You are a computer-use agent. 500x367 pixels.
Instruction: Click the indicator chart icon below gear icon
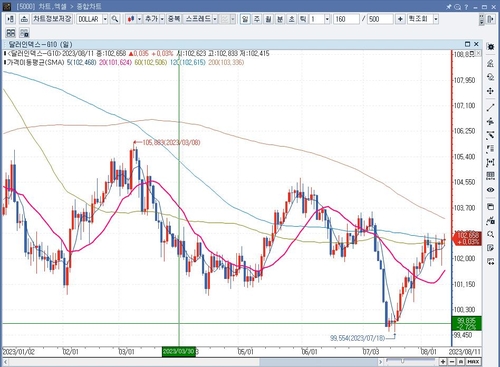tap(490, 63)
